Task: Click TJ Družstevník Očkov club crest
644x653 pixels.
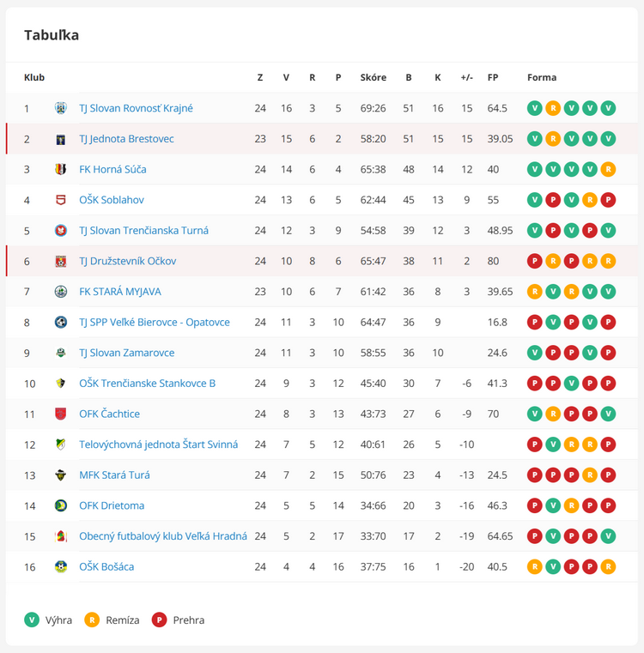Action: point(61,261)
